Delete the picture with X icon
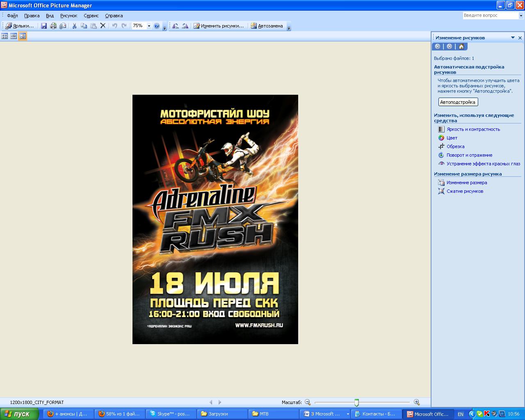The width and height of the screenshot is (525, 420). (x=103, y=26)
